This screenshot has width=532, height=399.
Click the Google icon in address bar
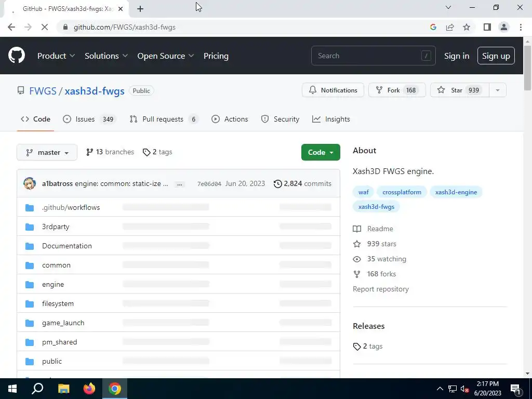pyautogui.click(x=433, y=27)
